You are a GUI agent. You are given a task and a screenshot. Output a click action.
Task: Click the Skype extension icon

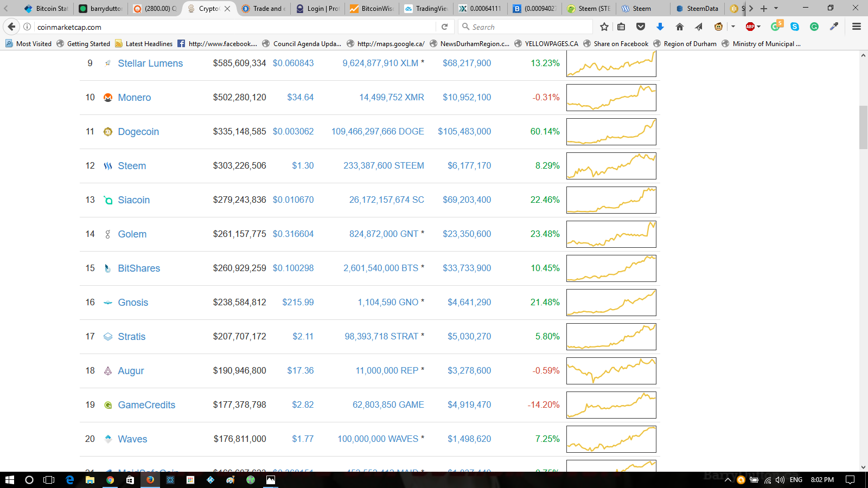coord(795,27)
